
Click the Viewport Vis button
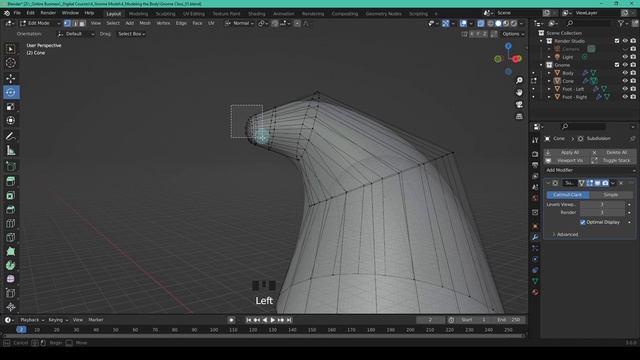[x=567, y=160]
